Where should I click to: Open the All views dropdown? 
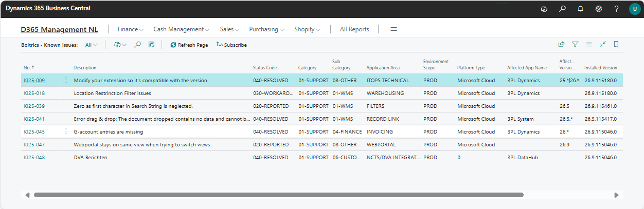(91, 45)
